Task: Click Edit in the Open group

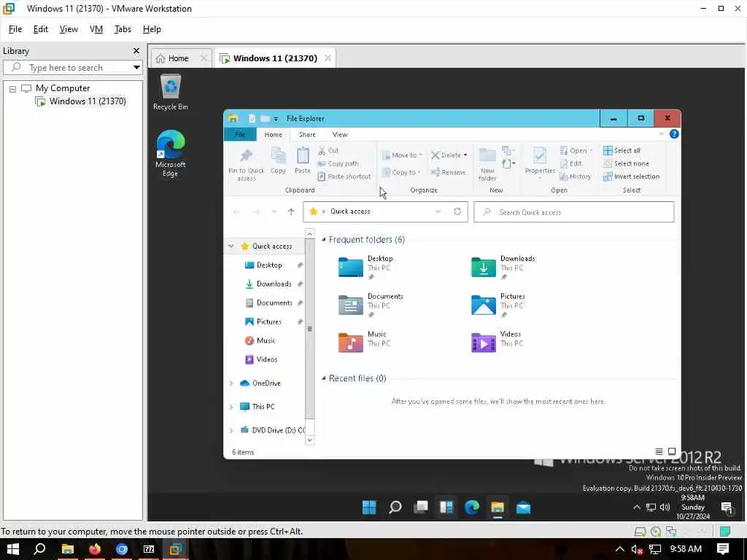Action: (x=570, y=163)
